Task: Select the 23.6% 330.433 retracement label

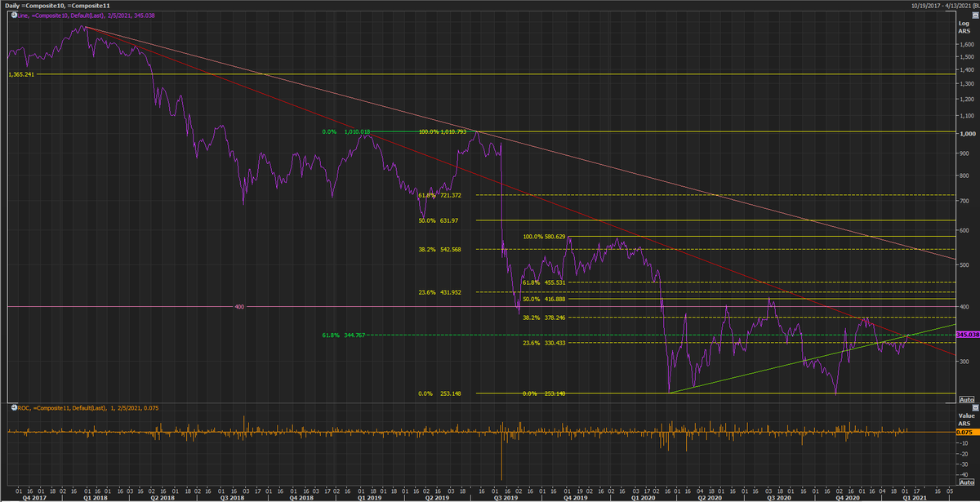Action: pyautogui.click(x=544, y=343)
